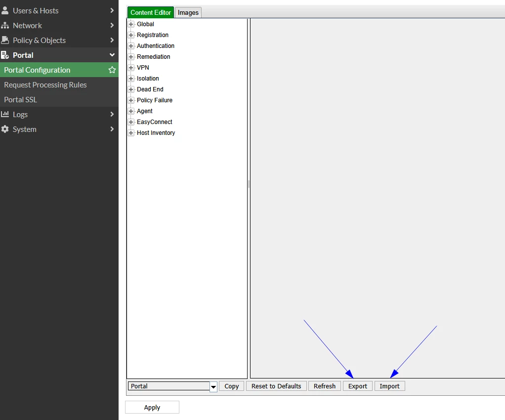This screenshot has width=505, height=420.
Task: Click Reset to Defaults button
Action: (276, 386)
